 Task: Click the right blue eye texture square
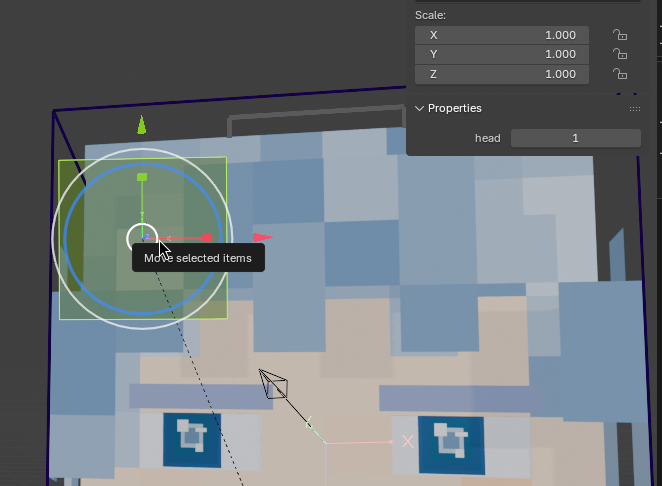point(451,445)
